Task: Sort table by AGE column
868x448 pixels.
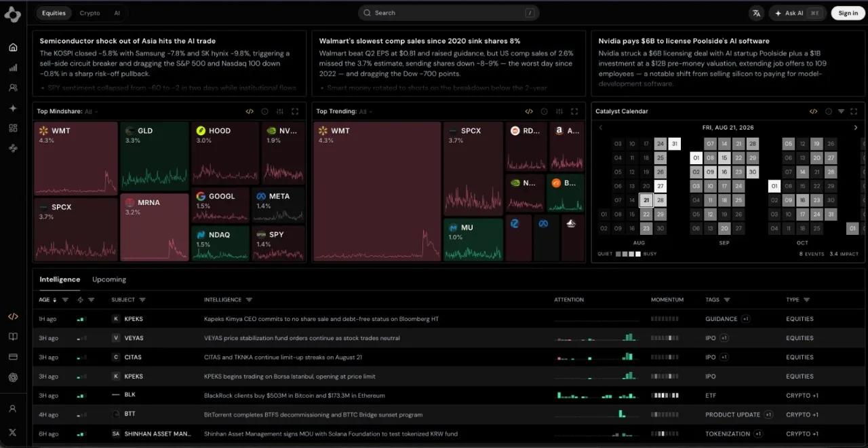Action: click(47, 299)
